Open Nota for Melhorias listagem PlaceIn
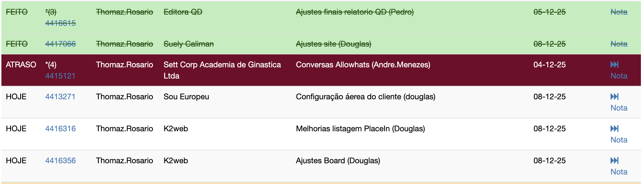 (x=619, y=140)
